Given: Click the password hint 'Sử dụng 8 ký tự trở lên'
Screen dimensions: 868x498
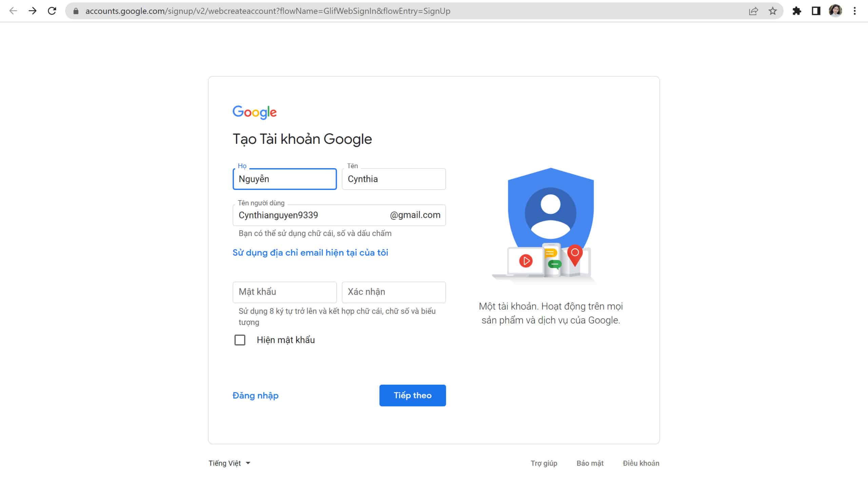Looking at the screenshot, I should pos(337,317).
